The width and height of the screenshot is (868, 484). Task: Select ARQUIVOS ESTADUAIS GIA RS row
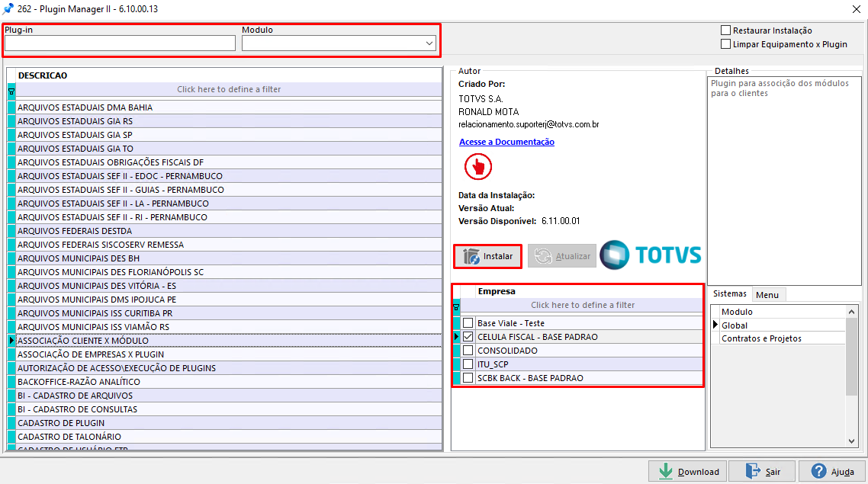[229, 121]
